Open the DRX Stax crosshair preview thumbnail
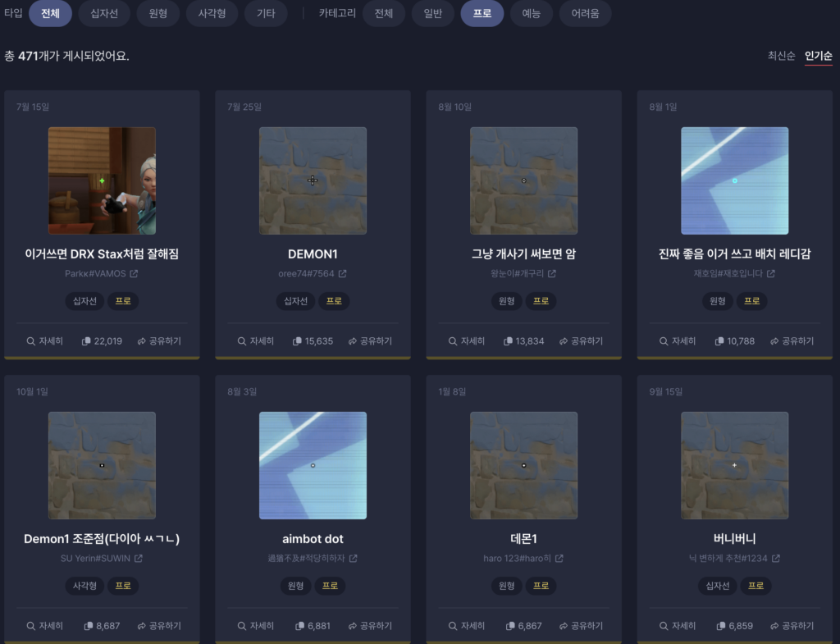840x644 pixels. (102, 180)
